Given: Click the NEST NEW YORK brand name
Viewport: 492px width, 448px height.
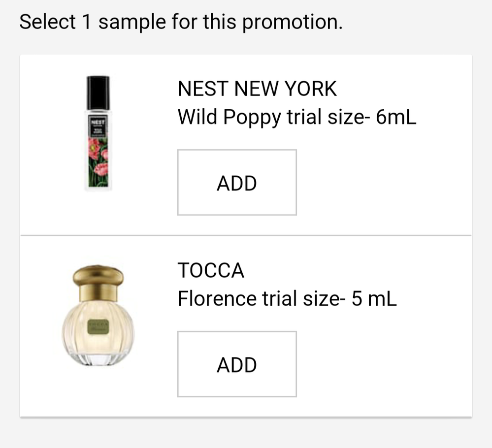Looking at the screenshot, I should (257, 89).
